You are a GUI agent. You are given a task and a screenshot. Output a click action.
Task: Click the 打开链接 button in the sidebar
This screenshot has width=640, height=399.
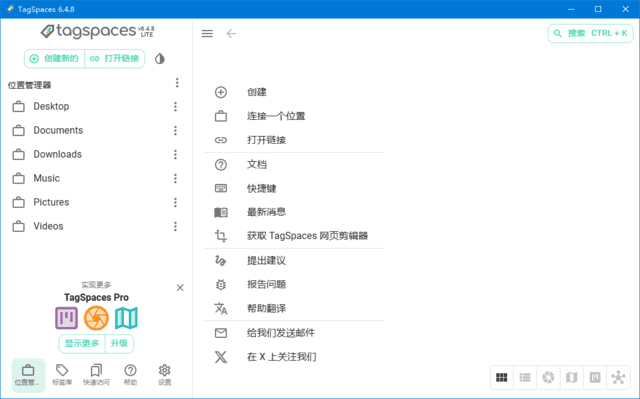click(115, 59)
